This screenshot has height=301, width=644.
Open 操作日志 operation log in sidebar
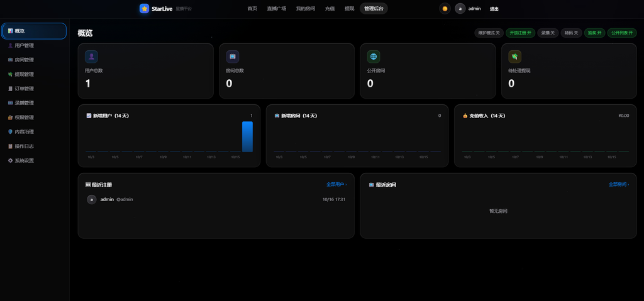point(34,146)
